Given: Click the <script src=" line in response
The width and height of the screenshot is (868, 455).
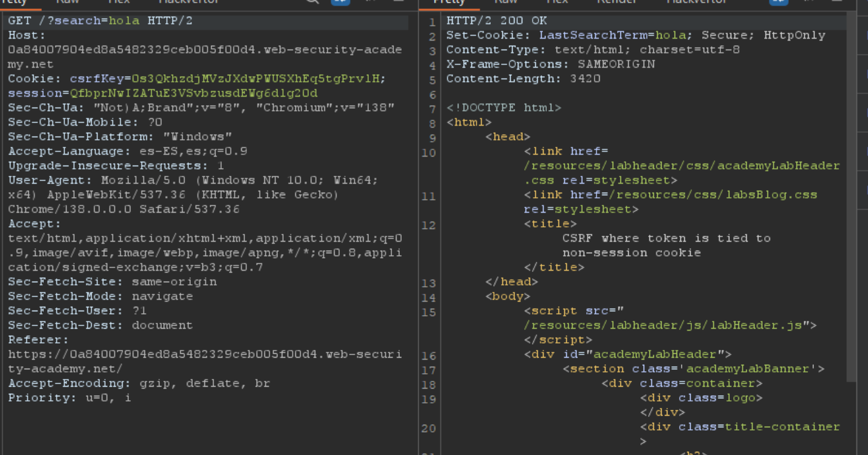Looking at the screenshot, I should pyautogui.click(x=574, y=311).
